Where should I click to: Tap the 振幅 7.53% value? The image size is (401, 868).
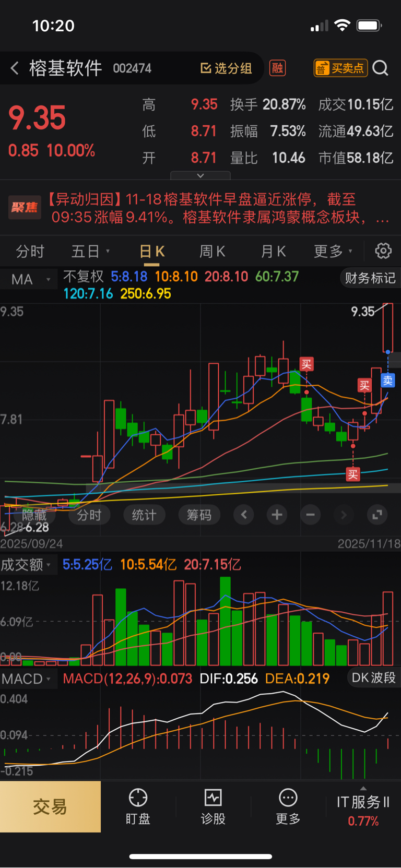268,131
